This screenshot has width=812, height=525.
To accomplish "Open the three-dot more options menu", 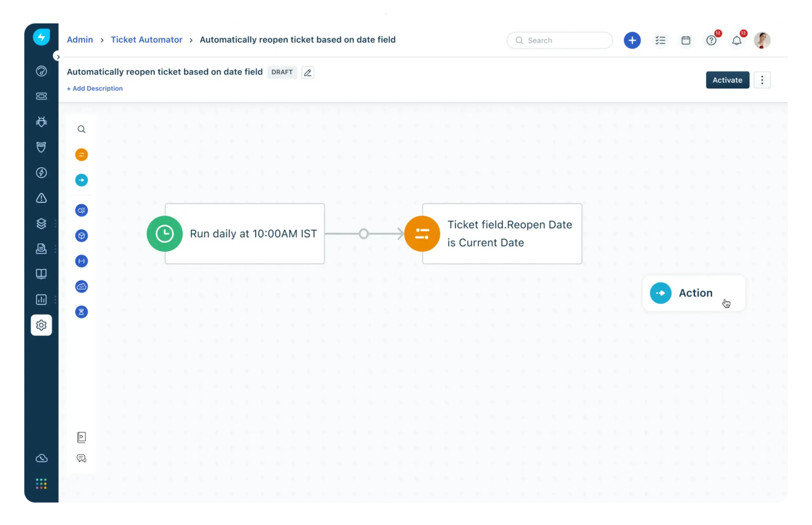I will click(x=762, y=80).
